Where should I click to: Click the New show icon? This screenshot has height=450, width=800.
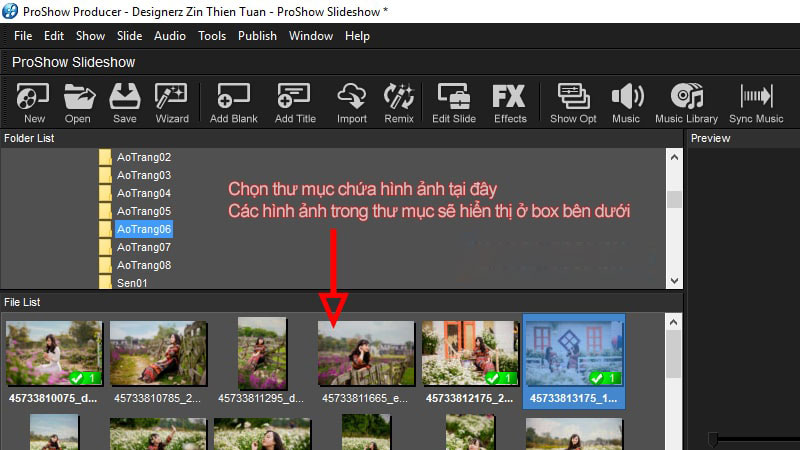point(33,103)
